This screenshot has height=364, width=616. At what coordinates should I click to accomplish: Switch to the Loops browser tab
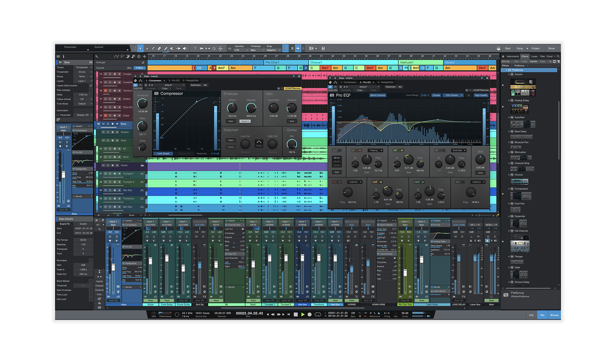pyautogui.click(x=534, y=56)
